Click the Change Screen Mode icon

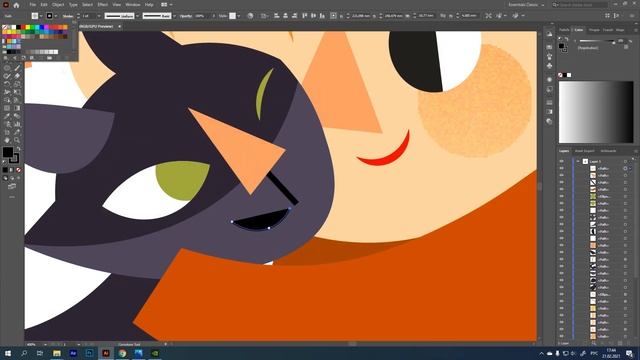point(12,186)
